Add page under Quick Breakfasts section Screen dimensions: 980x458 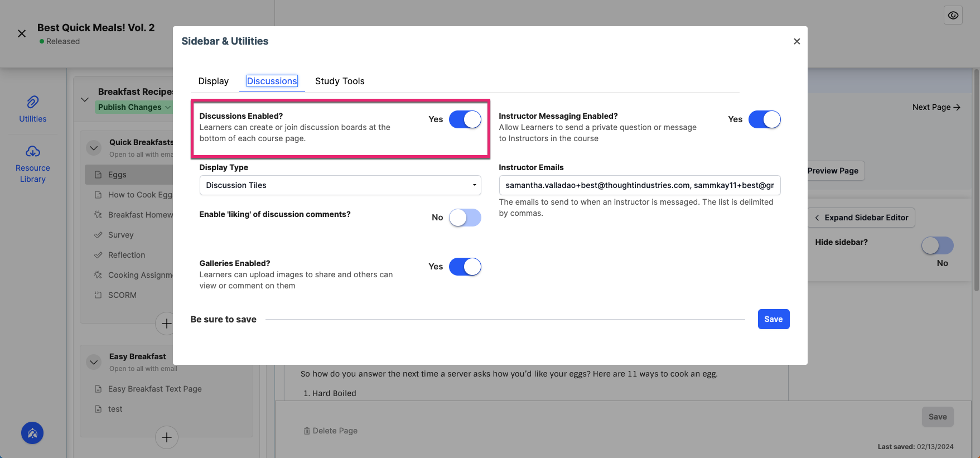pos(166,324)
